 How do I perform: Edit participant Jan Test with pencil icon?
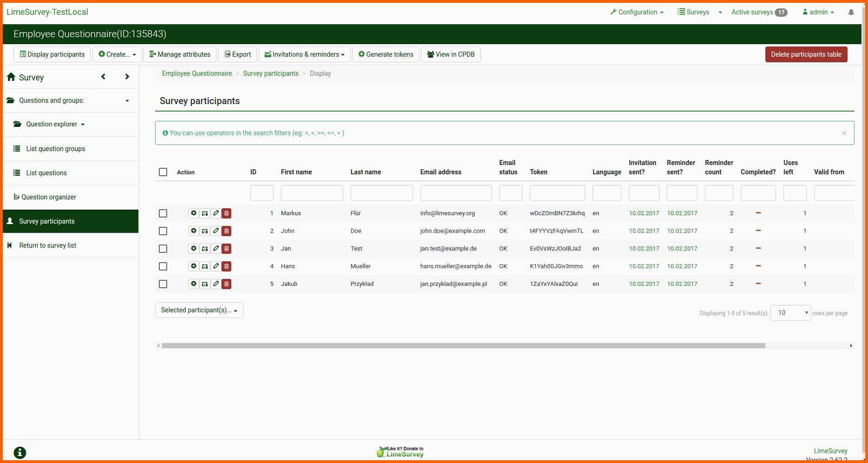pyautogui.click(x=216, y=249)
